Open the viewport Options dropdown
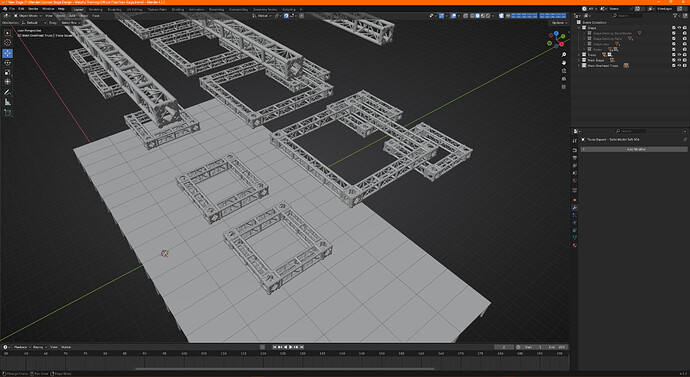690x377 pixels. [x=560, y=22]
